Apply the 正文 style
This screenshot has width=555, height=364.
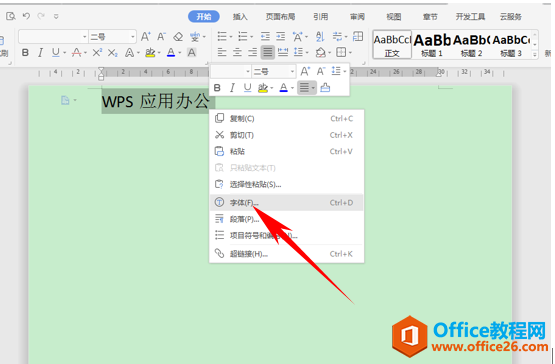pos(392,45)
